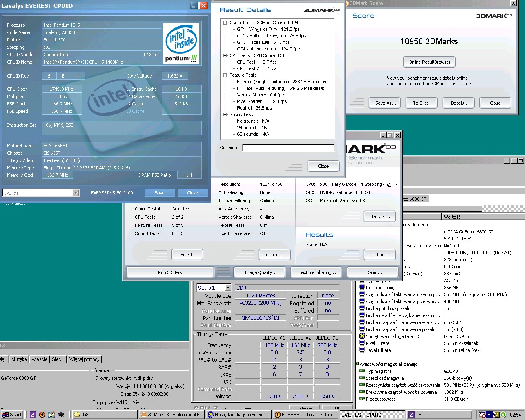Launch CPU-Z from the quick launch bar

pos(33,415)
